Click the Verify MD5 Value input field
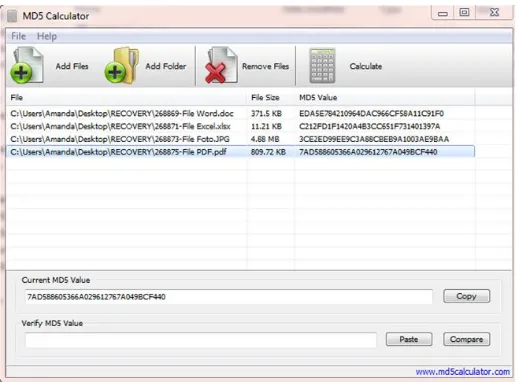This screenshot has width=518, height=382. 201,340
